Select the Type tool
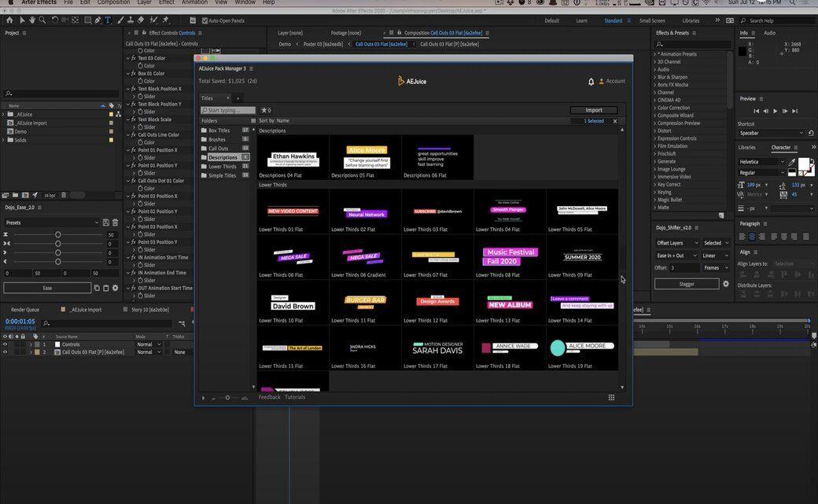818x504 pixels. [108, 20]
